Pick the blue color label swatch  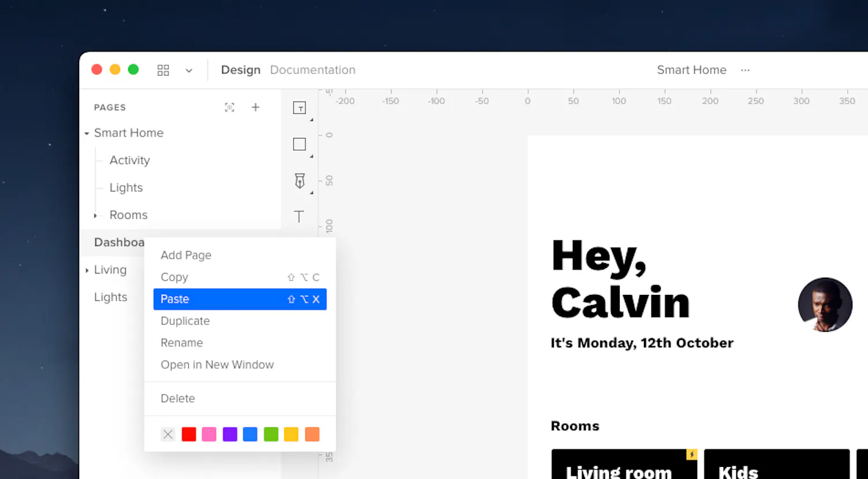(x=250, y=434)
